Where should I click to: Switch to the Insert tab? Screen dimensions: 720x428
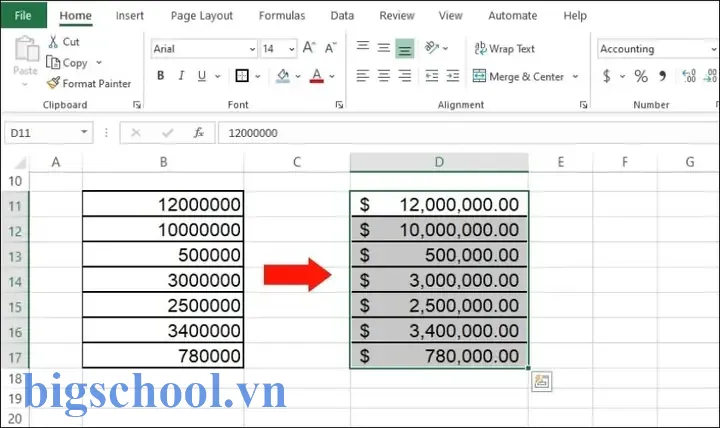tap(129, 16)
